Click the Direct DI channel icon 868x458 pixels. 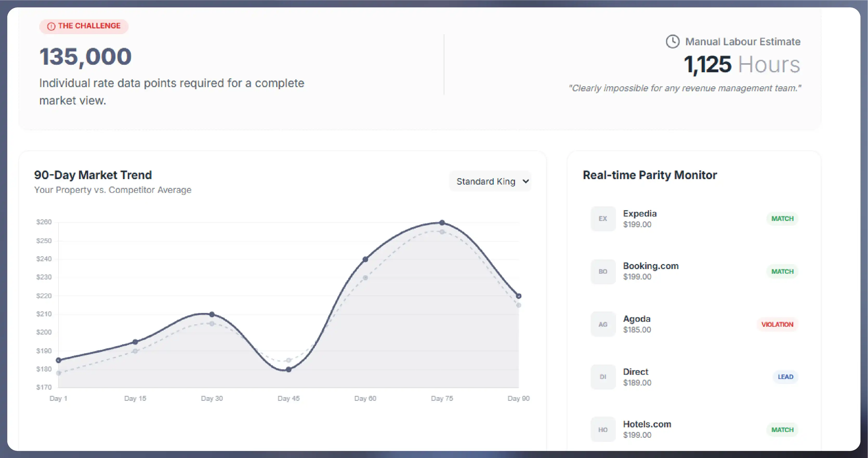[x=603, y=377]
